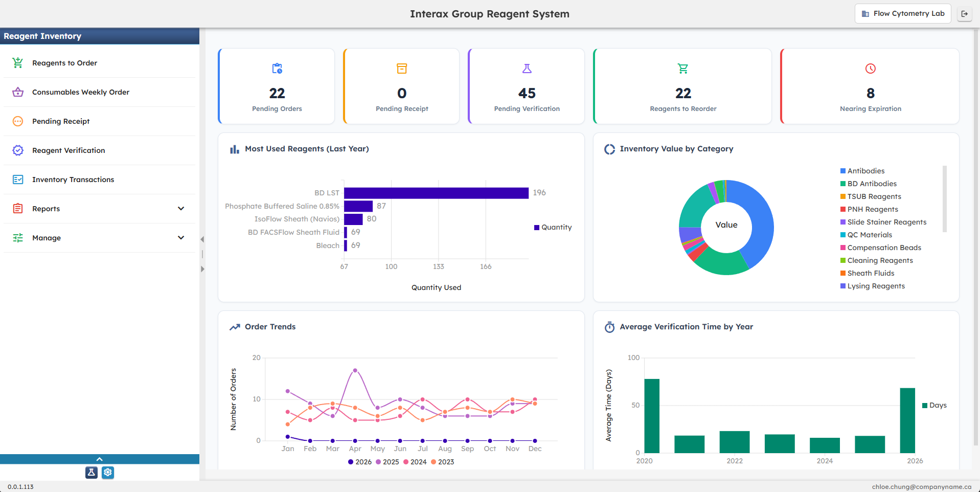980x492 pixels.
Task: Expand the Manage section
Action: (x=181, y=238)
